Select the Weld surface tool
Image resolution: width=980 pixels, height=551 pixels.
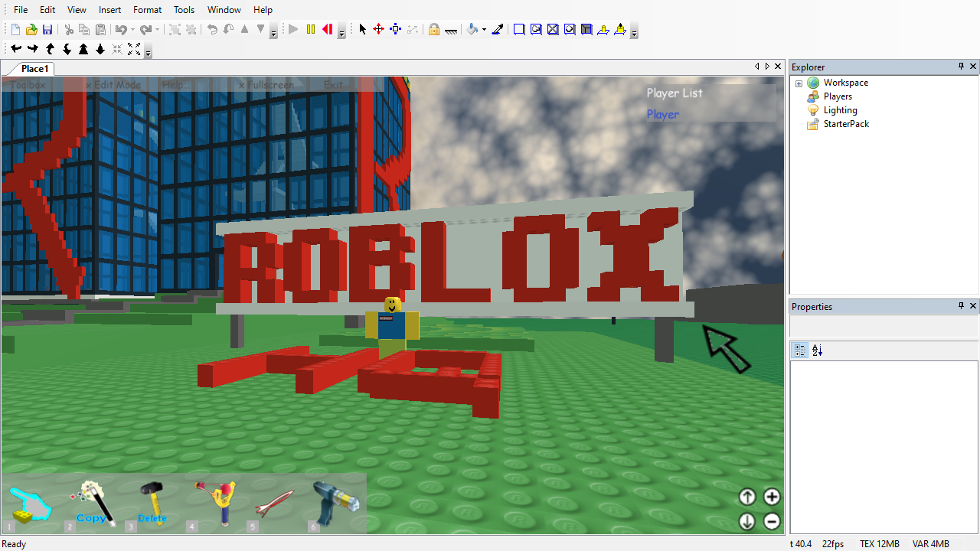tap(553, 30)
